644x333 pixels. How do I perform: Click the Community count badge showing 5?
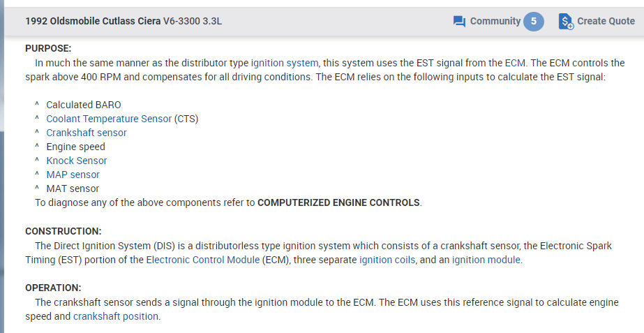point(533,21)
